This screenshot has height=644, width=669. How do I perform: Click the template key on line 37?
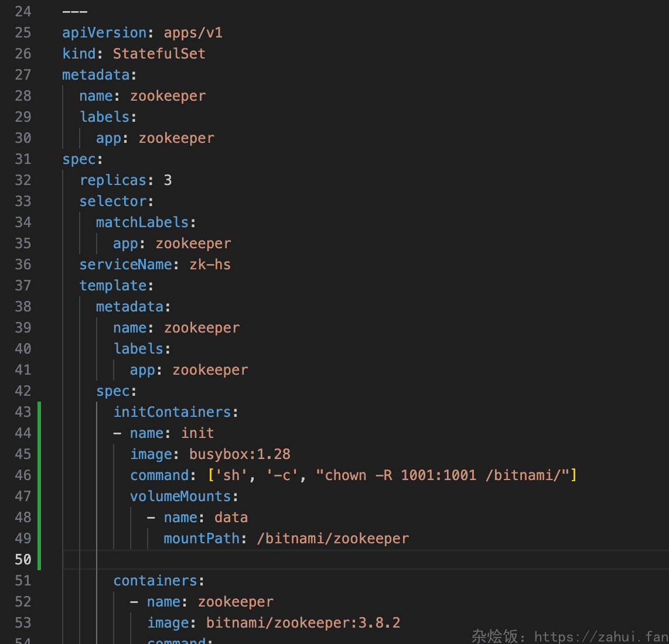[114, 285]
